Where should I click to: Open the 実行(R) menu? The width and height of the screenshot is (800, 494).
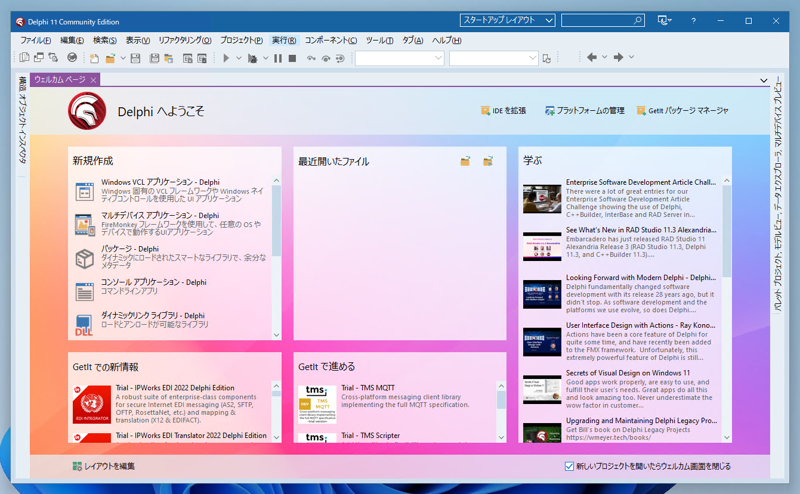point(284,40)
